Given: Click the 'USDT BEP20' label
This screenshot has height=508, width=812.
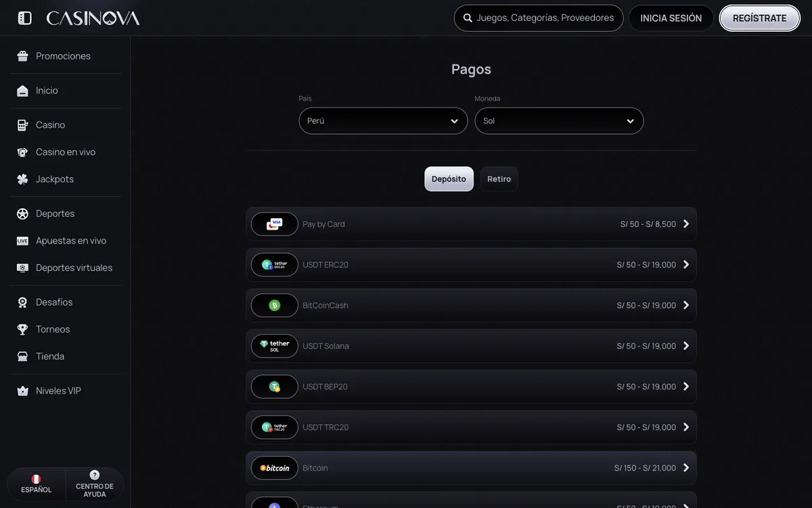Looking at the screenshot, I should 325,387.
